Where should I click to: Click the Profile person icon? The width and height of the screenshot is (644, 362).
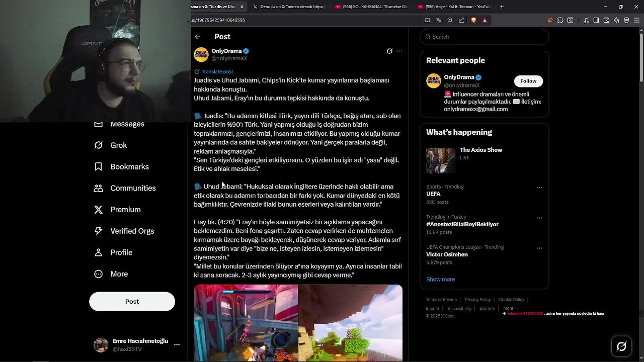click(99, 252)
